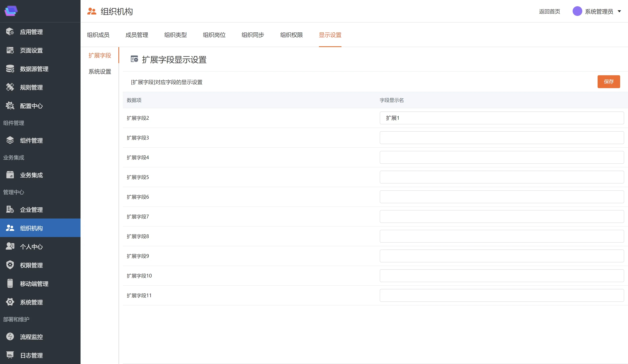Select 系统设置 in left sub-menu
Viewport: 628px width, 364px height.
pos(100,72)
